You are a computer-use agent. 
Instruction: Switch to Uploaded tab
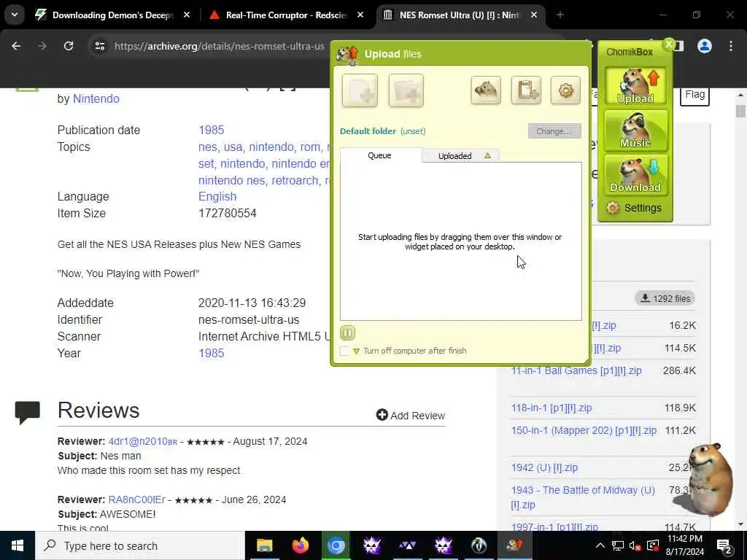(x=461, y=156)
